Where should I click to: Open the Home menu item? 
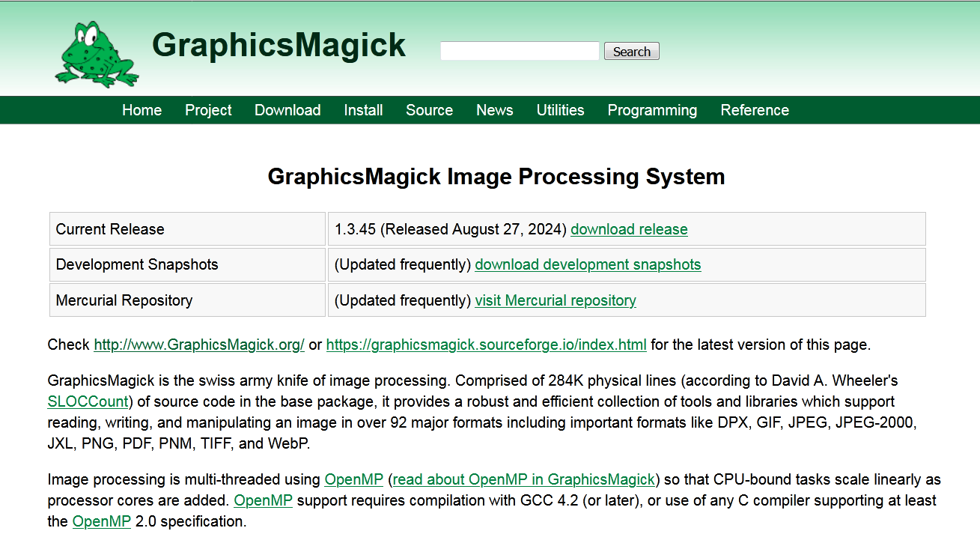click(x=141, y=110)
